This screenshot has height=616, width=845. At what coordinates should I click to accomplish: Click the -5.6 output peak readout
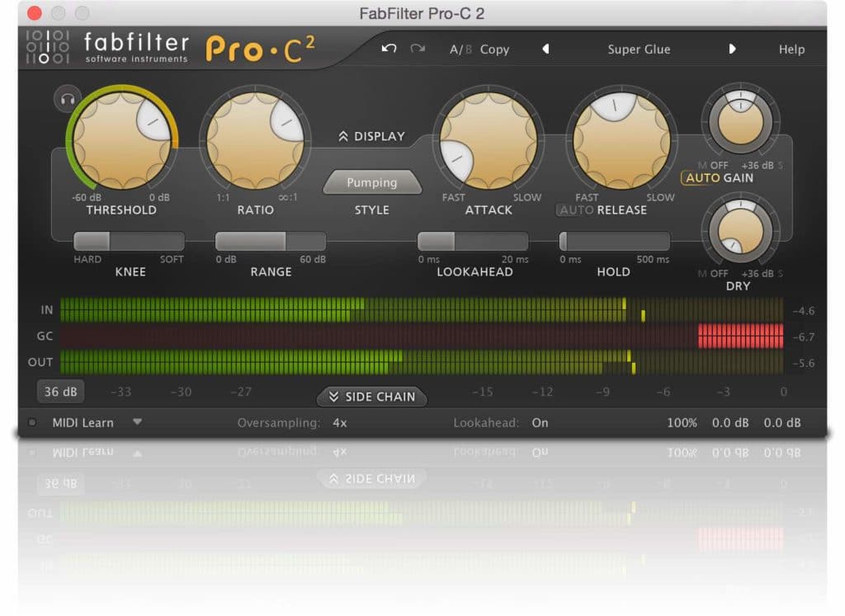pos(803,363)
